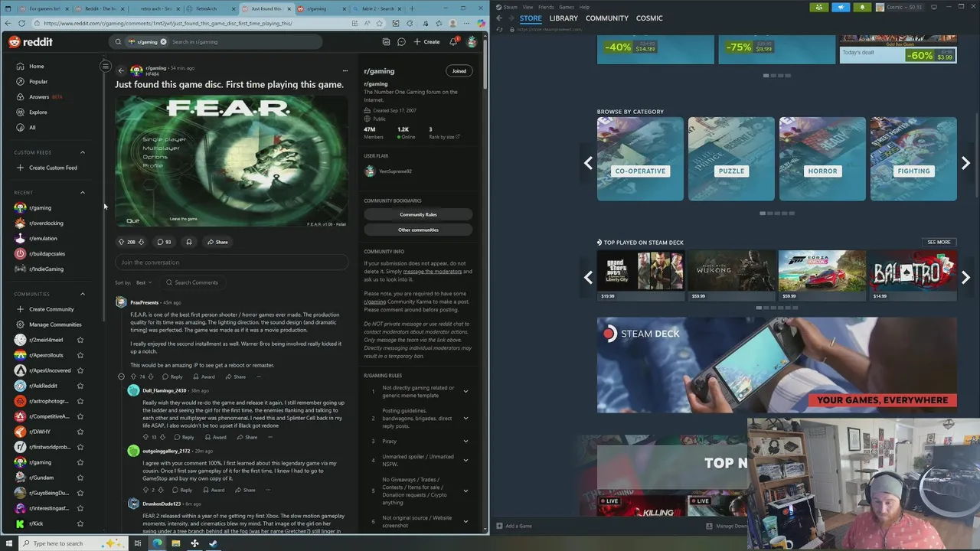The width and height of the screenshot is (980, 551).
Task: Collapse the PraxPresents comment thread
Action: (x=121, y=377)
